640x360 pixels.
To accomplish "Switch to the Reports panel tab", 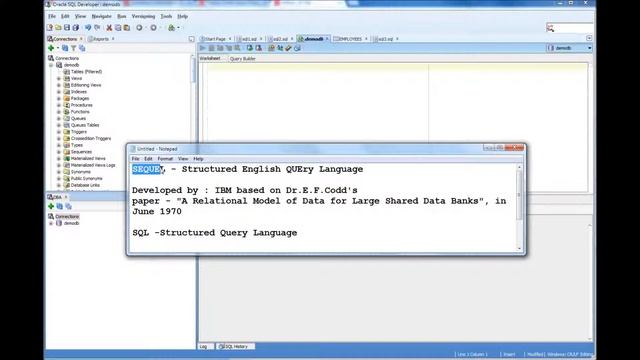I will [x=101, y=39].
